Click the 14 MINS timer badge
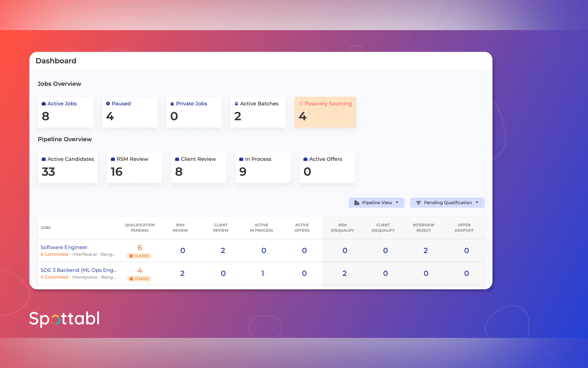 [139, 256]
